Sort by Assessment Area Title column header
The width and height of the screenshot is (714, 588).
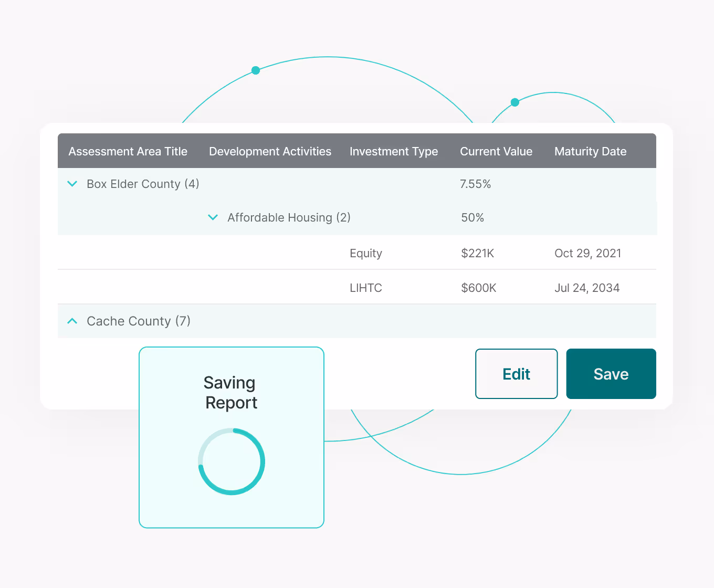tap(128, 151)
